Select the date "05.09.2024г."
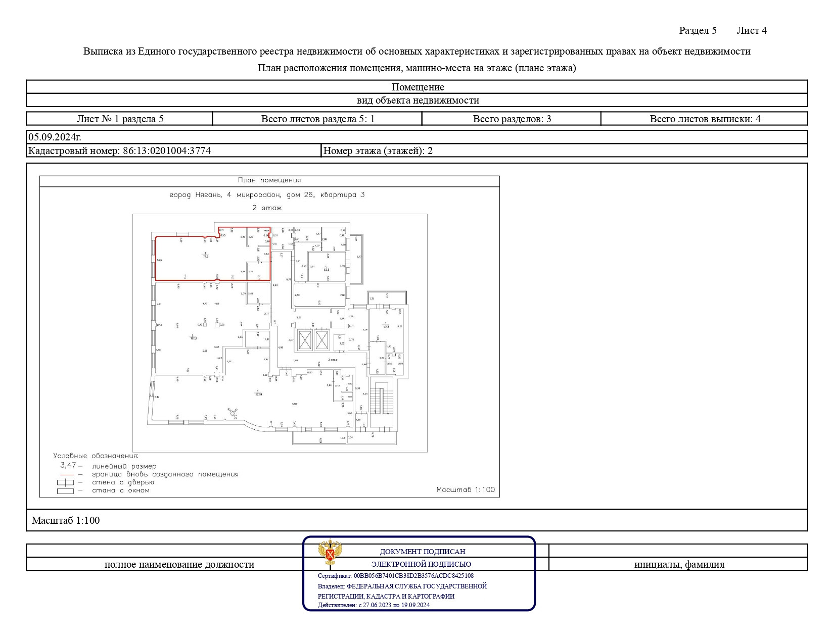Viewport: 834px width, 644px height. point(55,137)
